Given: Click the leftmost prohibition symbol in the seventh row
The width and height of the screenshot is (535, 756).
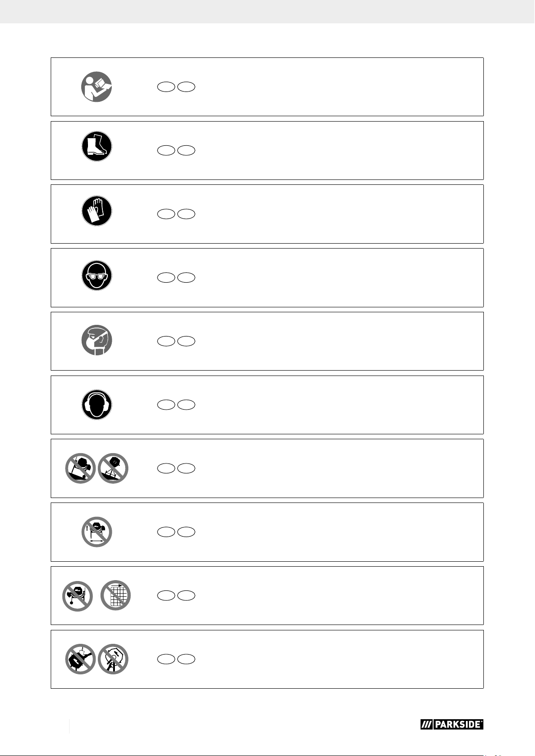Looking at the screenshot, I should (x=81, y=468).
